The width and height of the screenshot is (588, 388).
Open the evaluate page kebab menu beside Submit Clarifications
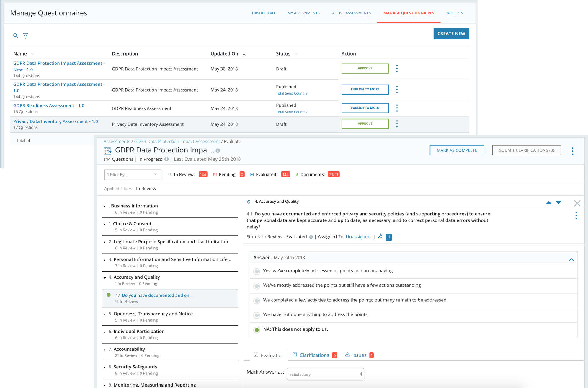click(x=572, y=151)
